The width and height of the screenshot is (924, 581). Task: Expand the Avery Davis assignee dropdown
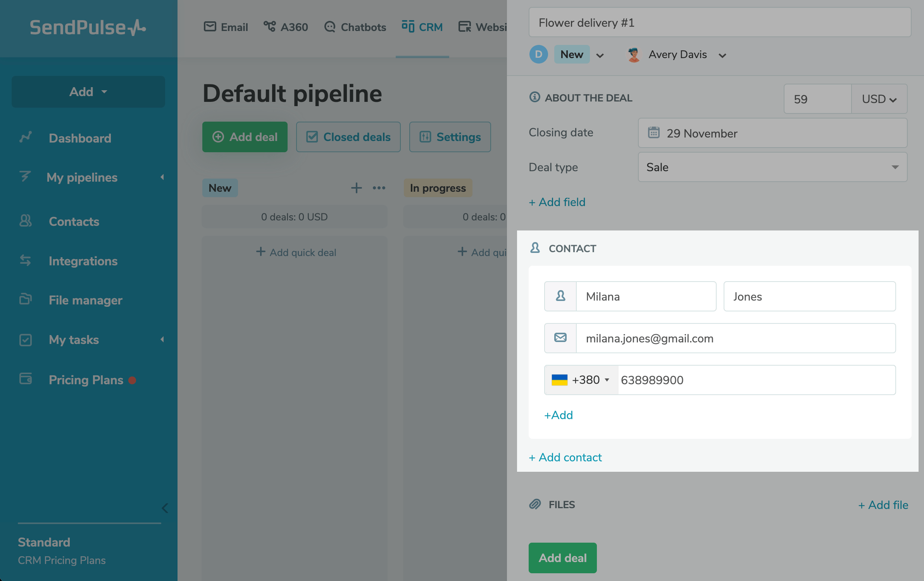(722, 55)
